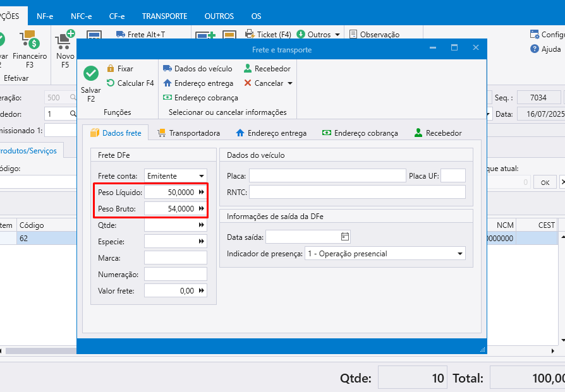Screen dimensions: 565x392
Task: Click the Peso Bruto value 54,0000
Action: coord(181,209)
